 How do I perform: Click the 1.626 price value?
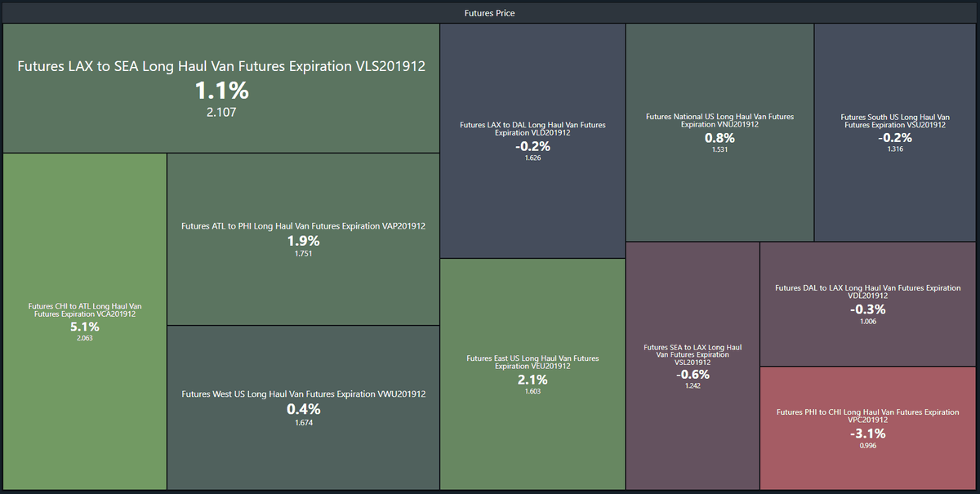(x=532, y=158)
